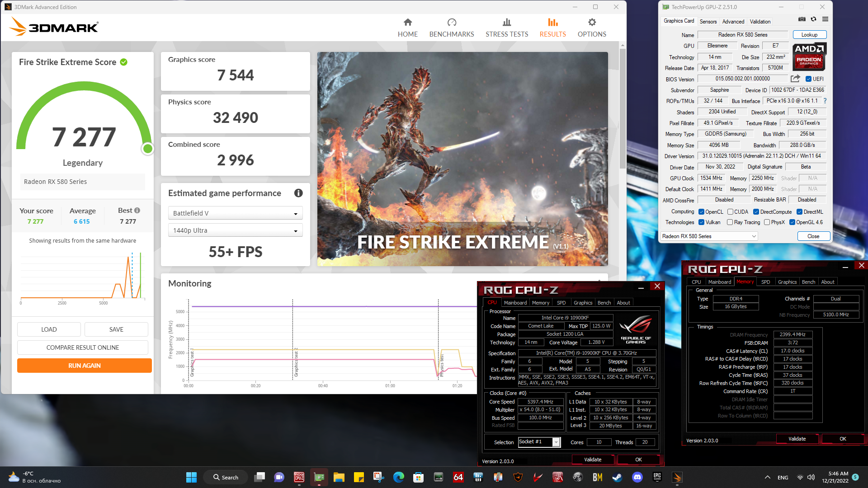868x488 pixels.
Task: Open SPD tab in the Memory CPU-Z window
Action: (x=765, y=282)
